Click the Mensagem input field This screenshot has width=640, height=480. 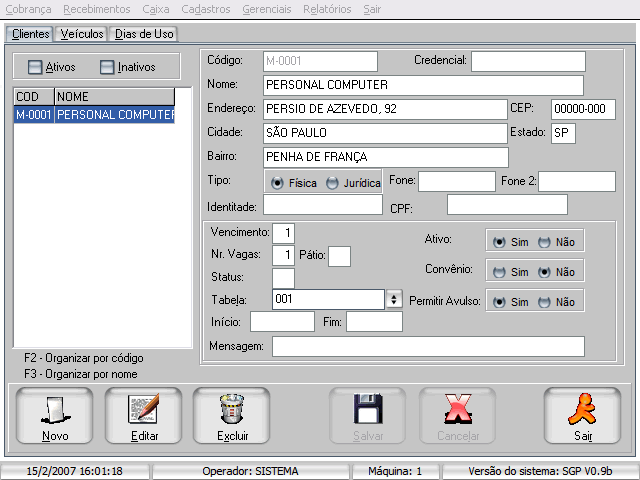[428, 346]
